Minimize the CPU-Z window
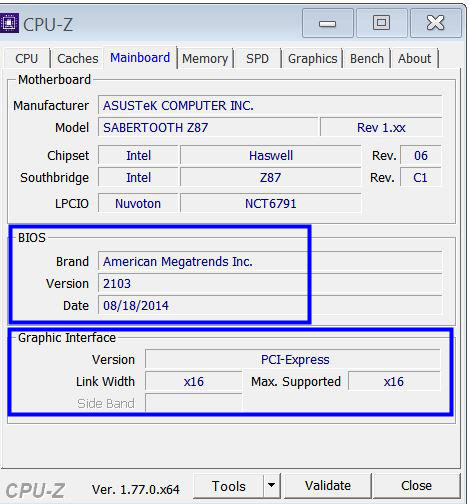This screenshot has width=470, height=504. click(327, 23)
